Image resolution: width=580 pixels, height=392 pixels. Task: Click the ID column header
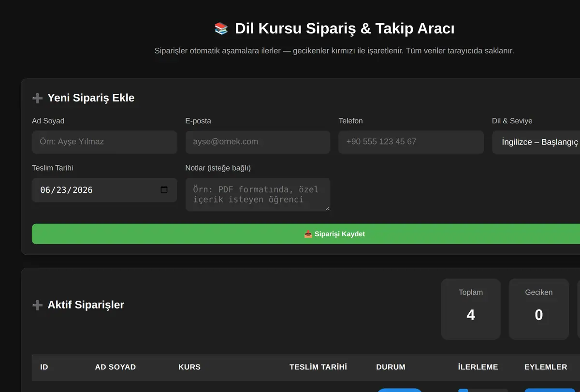tap(44, 367)
